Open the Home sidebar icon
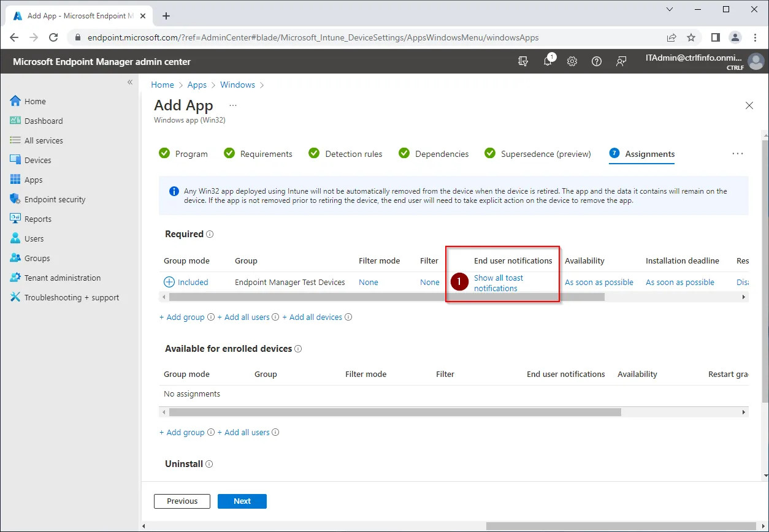Screen dimensions: 769x532 tap(15, 101)
